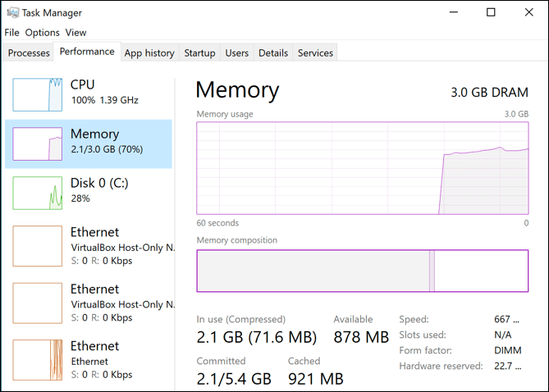Click the Task Manager app icon in title bar
This screenshot has width=549, height=392.
coord(12,13)
